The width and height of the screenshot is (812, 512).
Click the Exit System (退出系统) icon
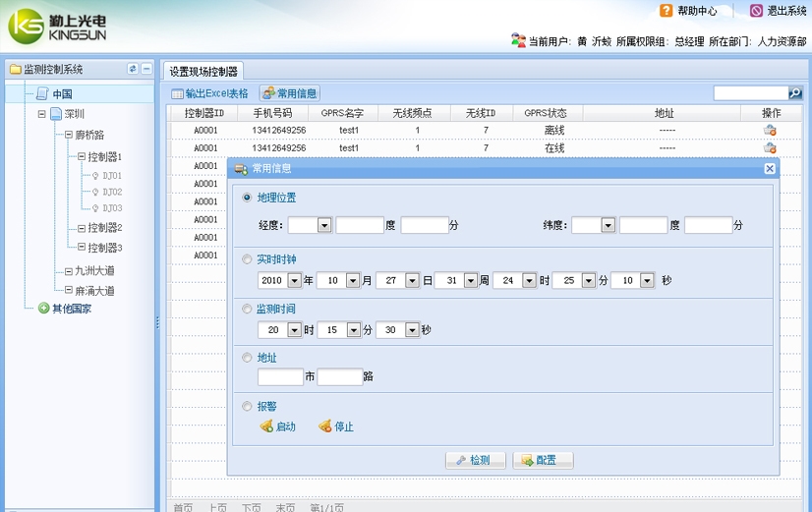pos(756,11)
